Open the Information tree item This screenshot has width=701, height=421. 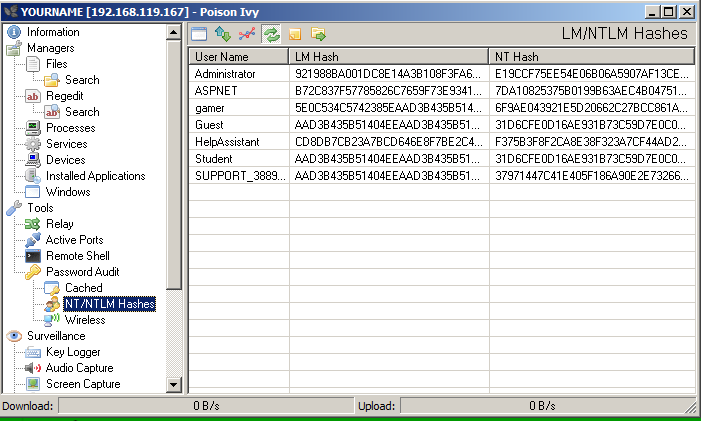53,32
